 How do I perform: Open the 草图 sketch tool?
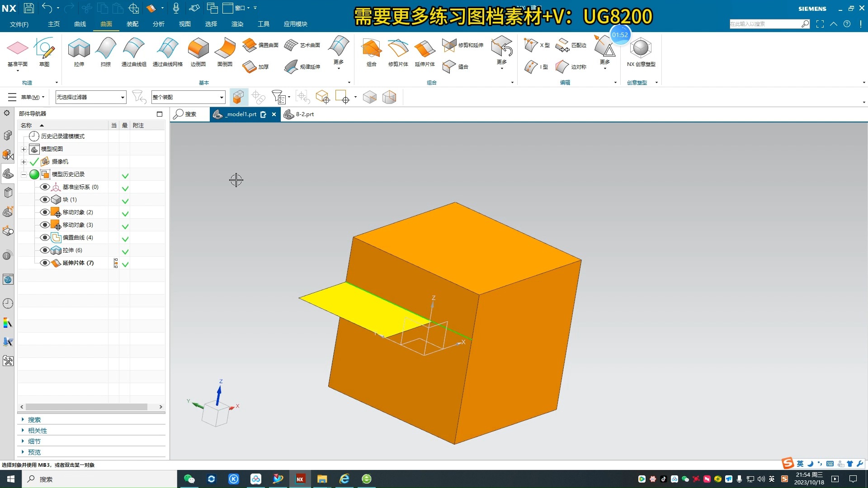[44, 52]
